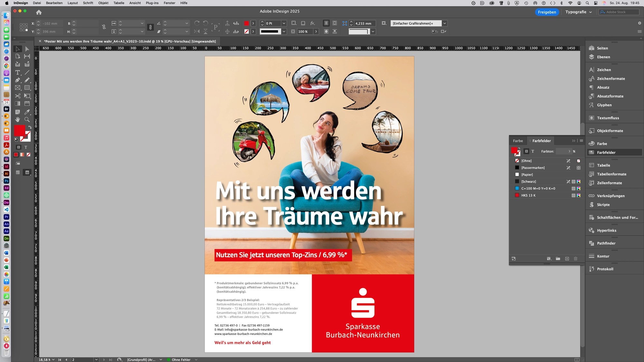The height and width of the screenshot is (362, 644).
Task: Activate the Scissors tool
Action: coord(18,96)
